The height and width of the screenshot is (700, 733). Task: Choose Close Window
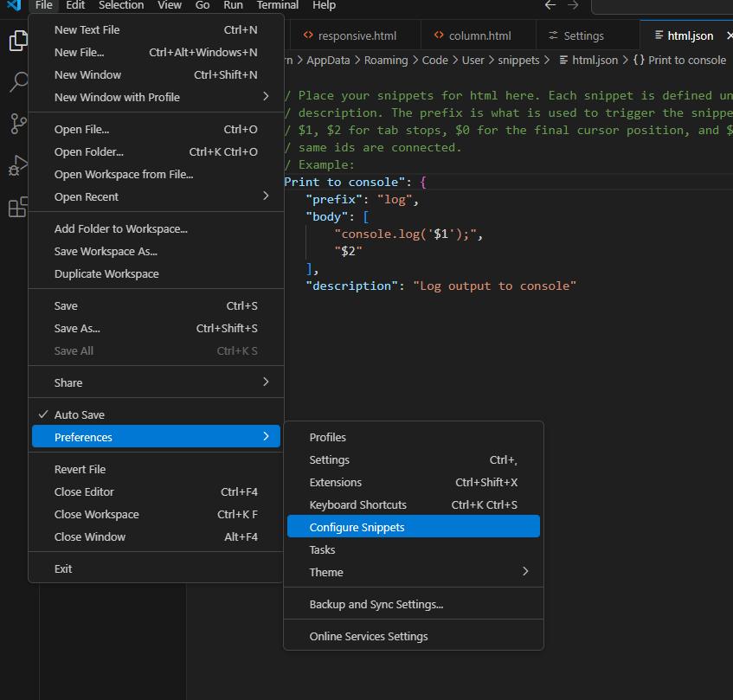pos(156,536)
